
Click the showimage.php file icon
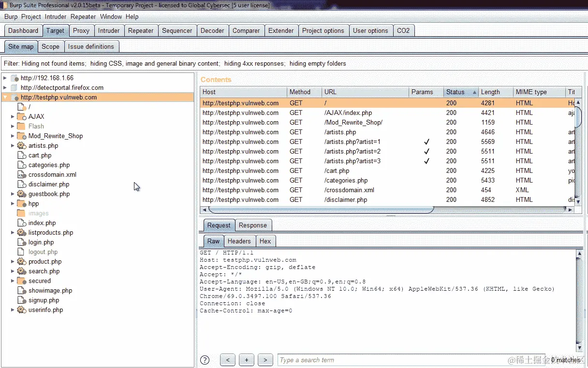pos(21,290)
